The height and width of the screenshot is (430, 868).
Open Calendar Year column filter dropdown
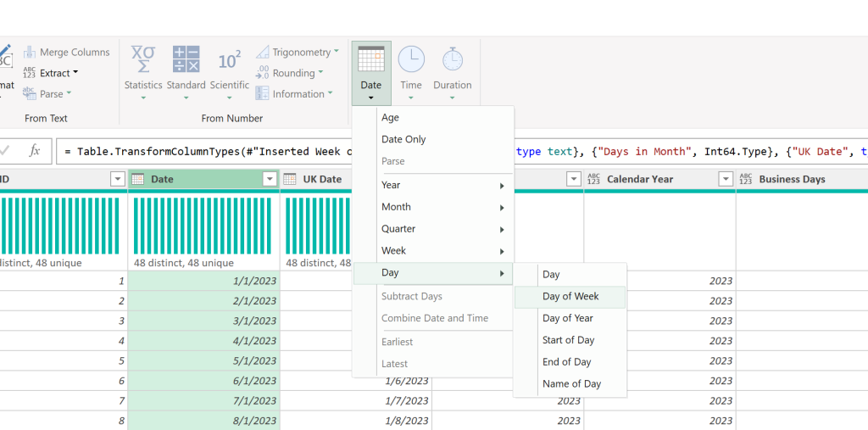pyautogui.click(x=726, y=179)
